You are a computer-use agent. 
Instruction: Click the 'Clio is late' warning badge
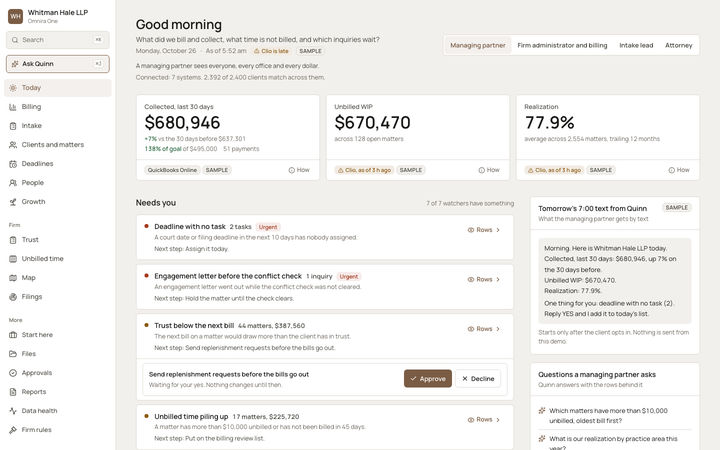point(271,51)
